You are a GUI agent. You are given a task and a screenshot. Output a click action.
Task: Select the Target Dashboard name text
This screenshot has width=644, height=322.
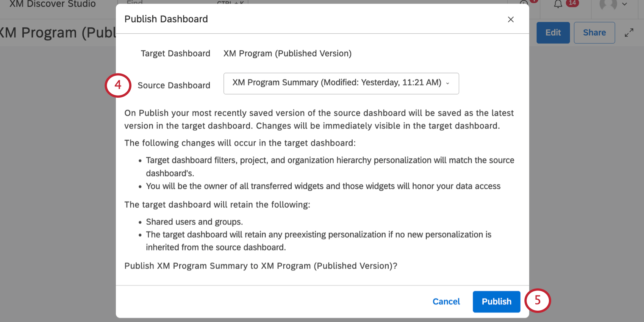287,53
